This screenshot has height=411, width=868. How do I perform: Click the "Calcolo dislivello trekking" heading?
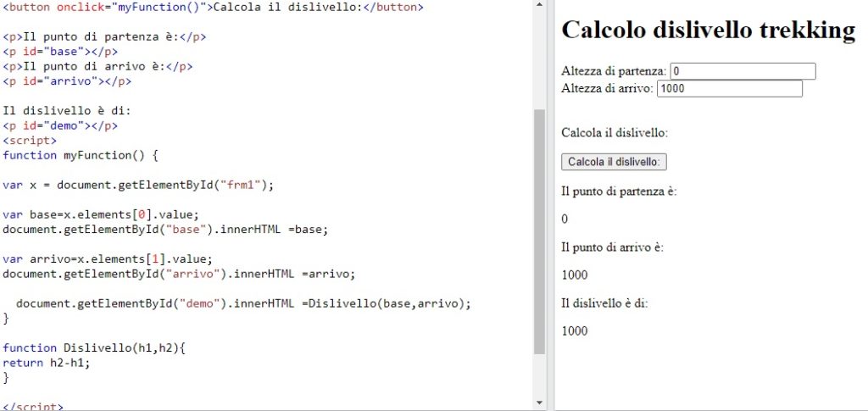pyautogui.click(x=708, y=30)
